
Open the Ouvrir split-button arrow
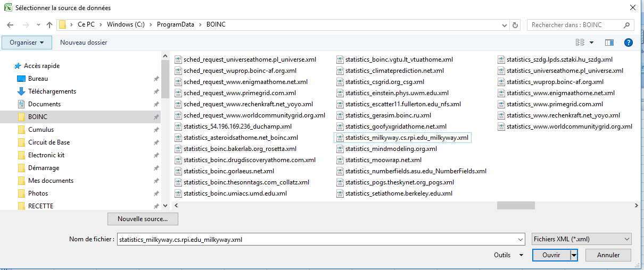(x=574, y=255)
